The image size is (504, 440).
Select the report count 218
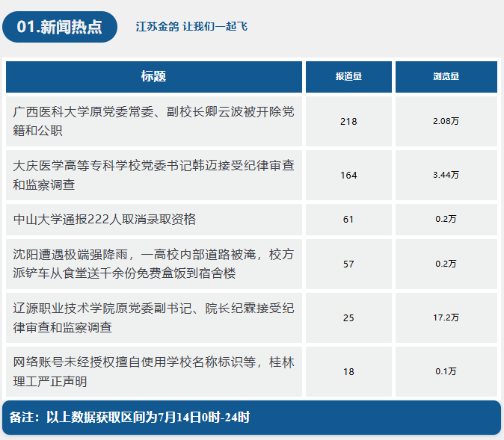348,122
